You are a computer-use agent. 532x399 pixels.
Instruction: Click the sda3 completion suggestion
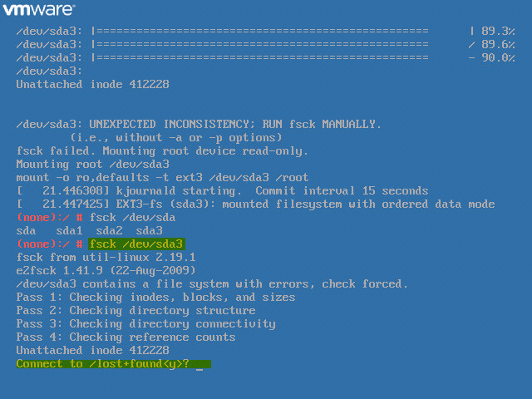pyautogui.click(x=149, y=231)
